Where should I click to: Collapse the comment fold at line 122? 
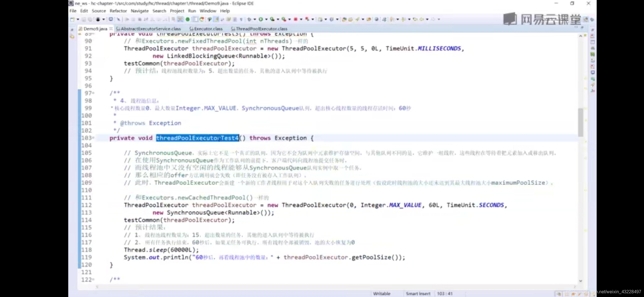point(94,279)
